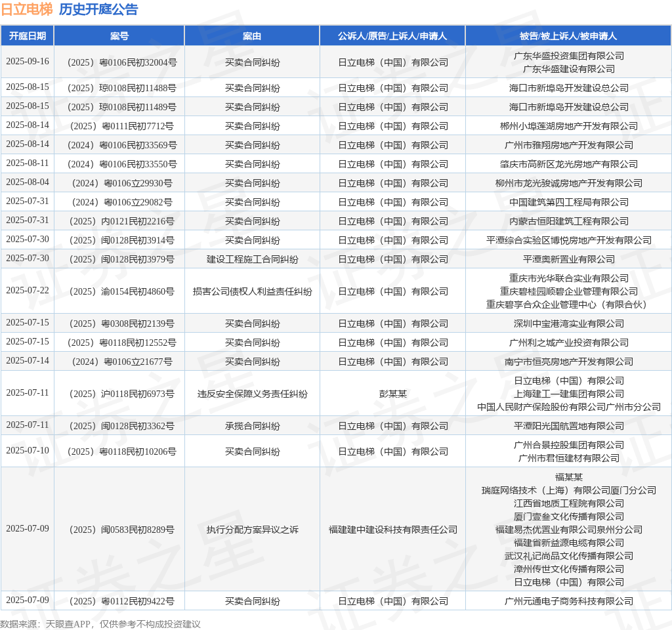This screenshot has height=630, width=672.
Task: Click case number 粤0111民初7712号
Action: (x=122, y=127)
